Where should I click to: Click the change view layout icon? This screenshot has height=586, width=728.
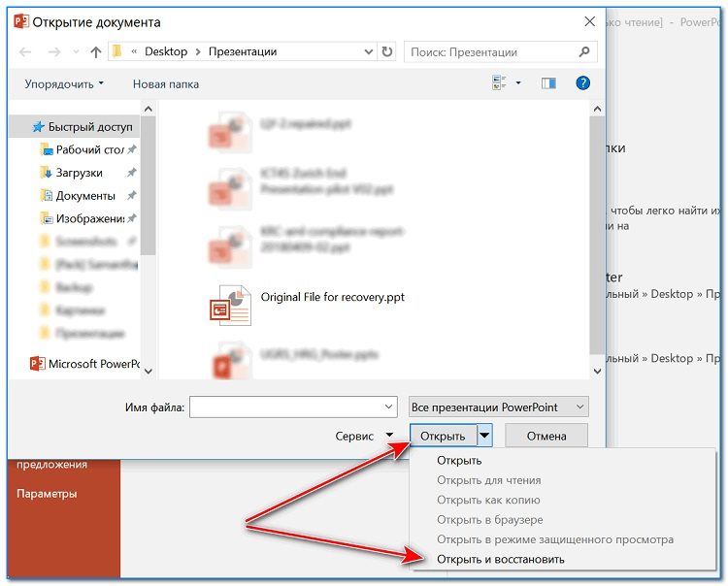tap(499, 83)
